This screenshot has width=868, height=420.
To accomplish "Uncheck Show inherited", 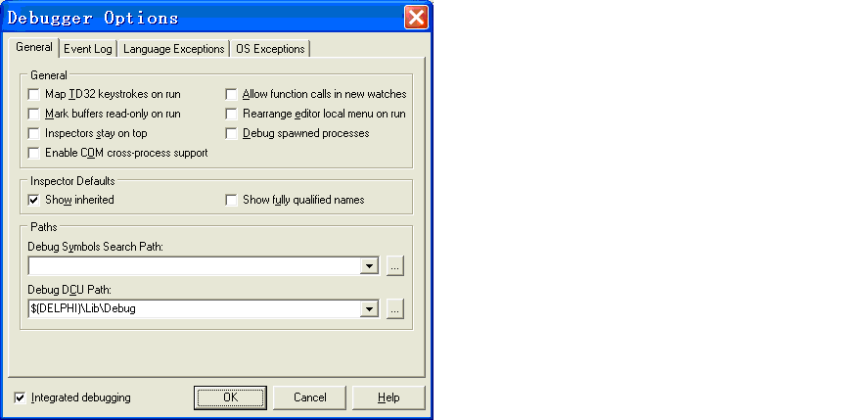I will pyautogui.click(x=34, y=200).
